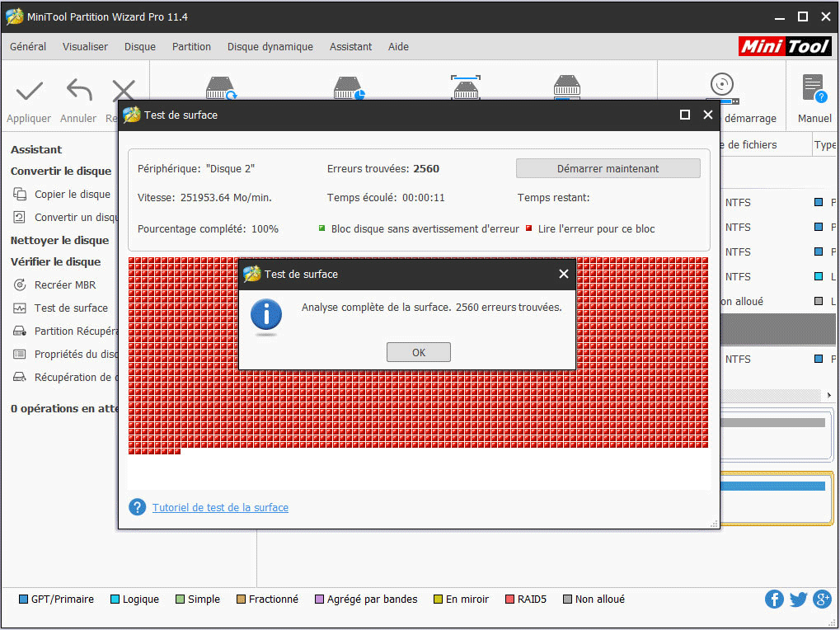Click the Annuler undo arrow icon
This screenshot has width=840, height=630.
pos(79,90)
